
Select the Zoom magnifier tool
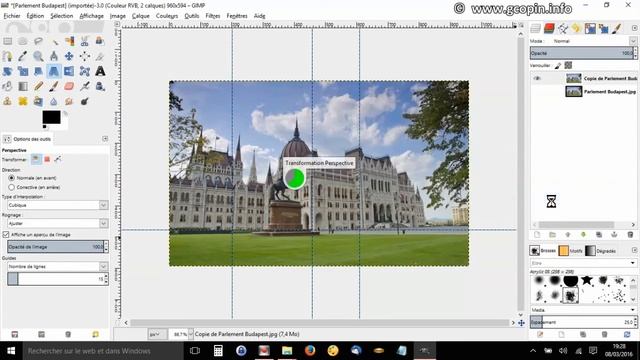38,56
